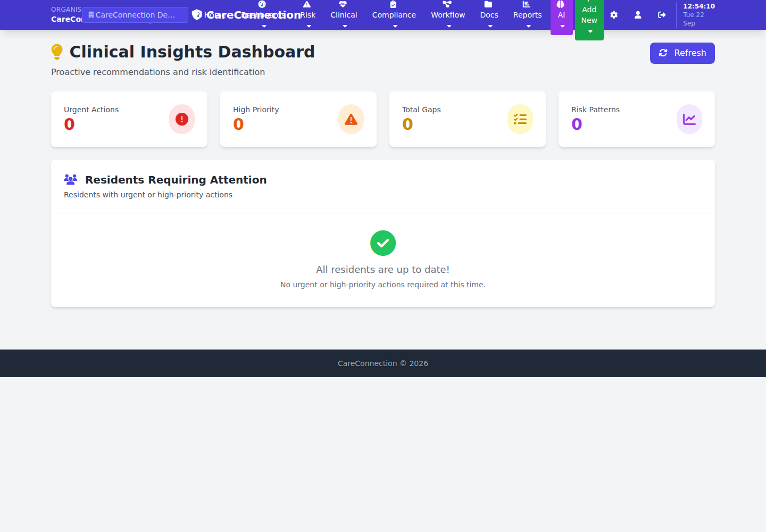
Task: Click 'All residents are up to date!' text
Action: (383, 270)
